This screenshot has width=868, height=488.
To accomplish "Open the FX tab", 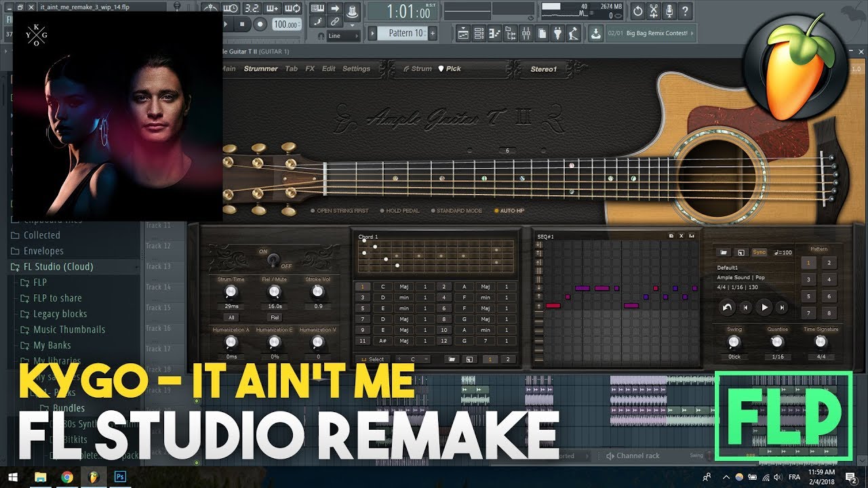I will [x=310, y=68].
